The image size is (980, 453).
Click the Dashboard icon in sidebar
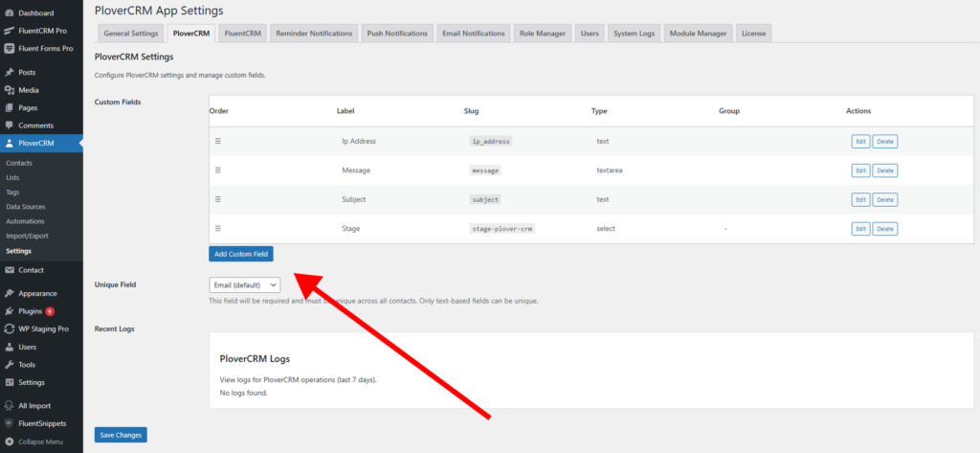click(9, 12)
